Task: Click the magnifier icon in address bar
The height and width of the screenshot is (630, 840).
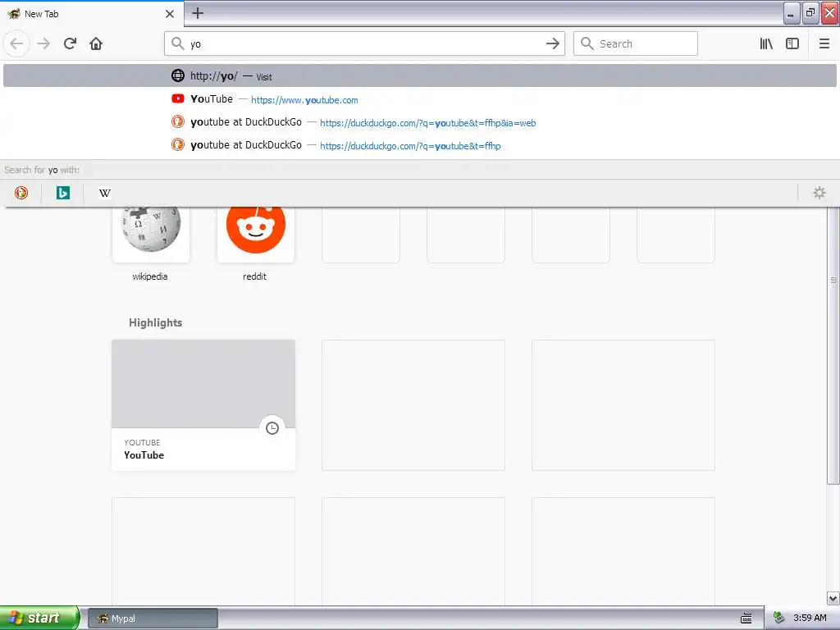Action: coord(177,43)
